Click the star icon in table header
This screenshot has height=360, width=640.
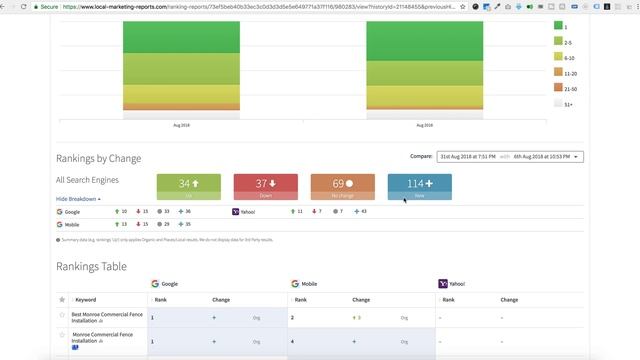(62, 300)
